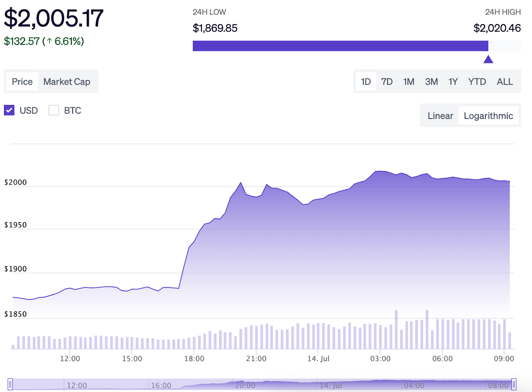Click the 14. Jul x-axis label
Screen dimensions: 532x392
click(318, 359)
